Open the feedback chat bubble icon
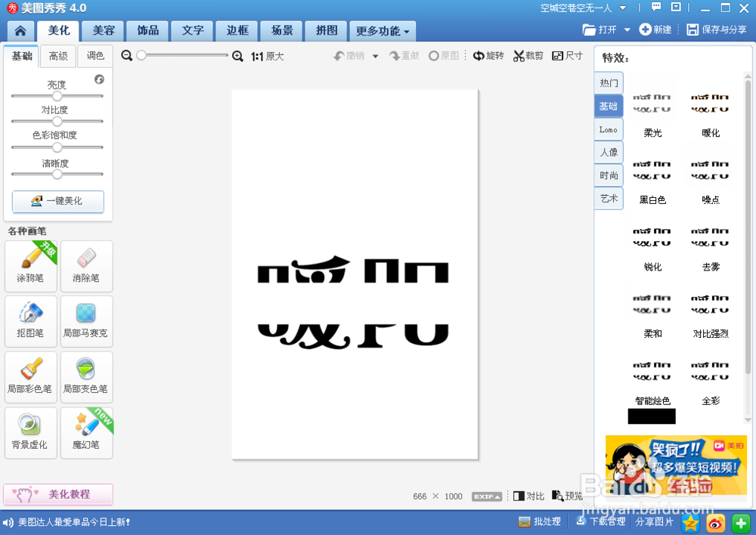This screenshot has height=535, width=756. pyautogui.click(x=656, y=7)
